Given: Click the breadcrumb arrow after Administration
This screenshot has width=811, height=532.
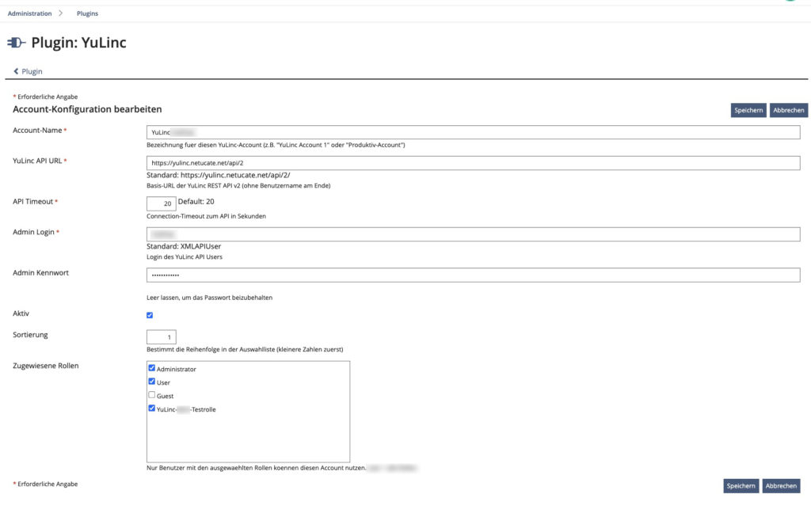Looking at the screenshot, I should click(61, 13).
